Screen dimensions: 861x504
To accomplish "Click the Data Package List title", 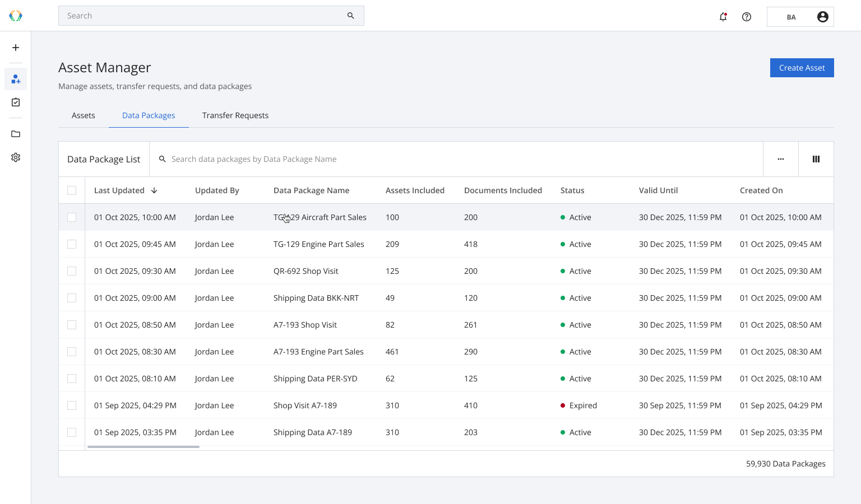I will coord(104,159).
